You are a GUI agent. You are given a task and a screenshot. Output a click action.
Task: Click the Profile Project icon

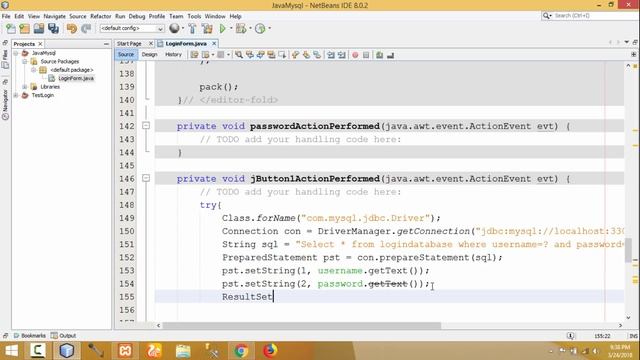260,29
